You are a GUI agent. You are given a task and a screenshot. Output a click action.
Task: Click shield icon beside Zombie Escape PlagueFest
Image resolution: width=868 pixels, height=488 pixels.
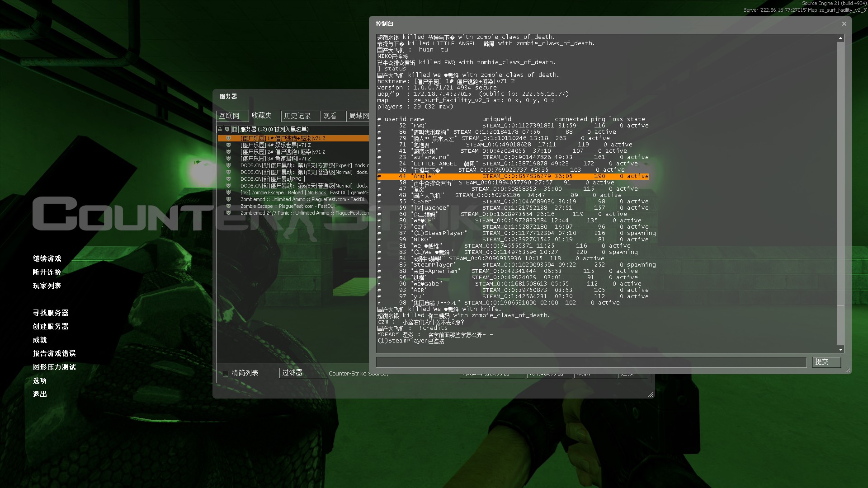point(228,206)
